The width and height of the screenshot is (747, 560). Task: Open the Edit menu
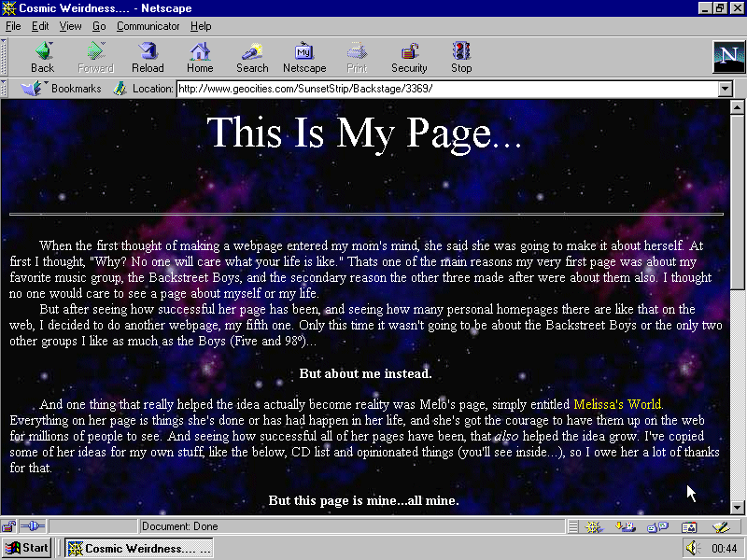click(40, 26)
